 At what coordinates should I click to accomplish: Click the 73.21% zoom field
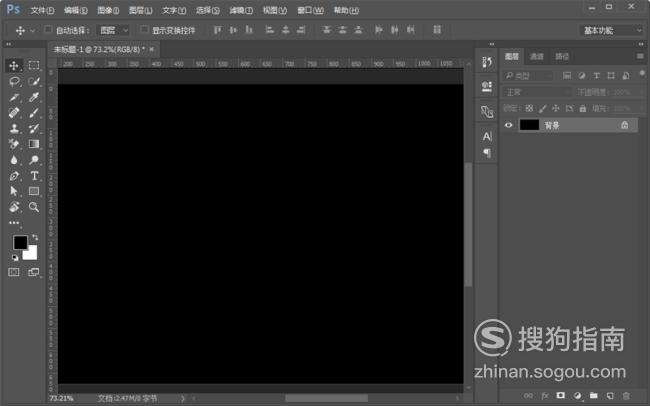tap(61, 399)
